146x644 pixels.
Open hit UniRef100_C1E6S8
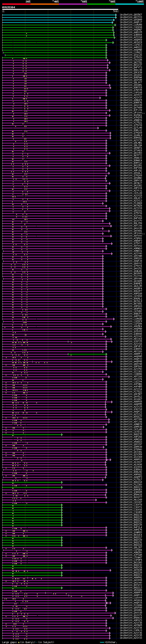point(131,27)
